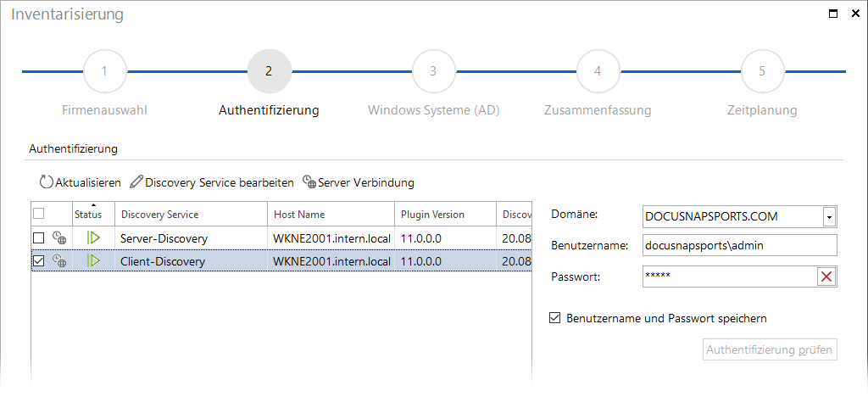Click the Server-Discovery row connection icon
The width and height of the screenshot is (868, 419).
[59, 239]
